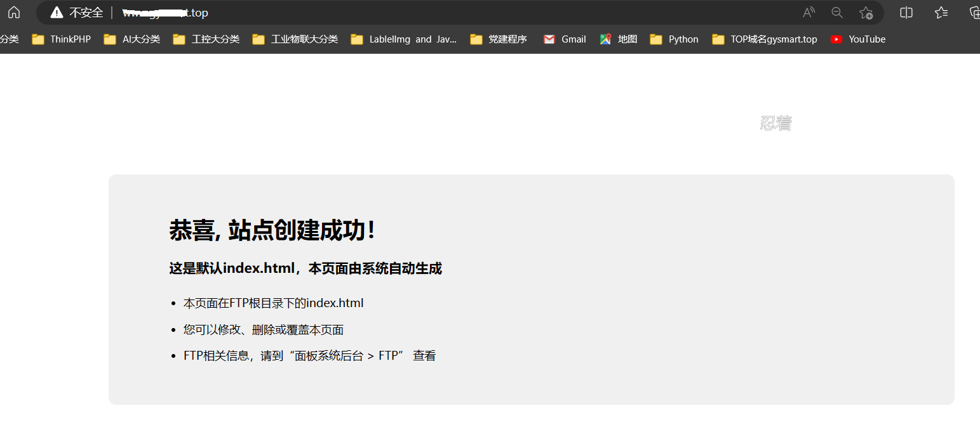Open the AI大分类 bookmark folder
The width and height of the screenshot is (980, 427).
click(x=131, y=39)
